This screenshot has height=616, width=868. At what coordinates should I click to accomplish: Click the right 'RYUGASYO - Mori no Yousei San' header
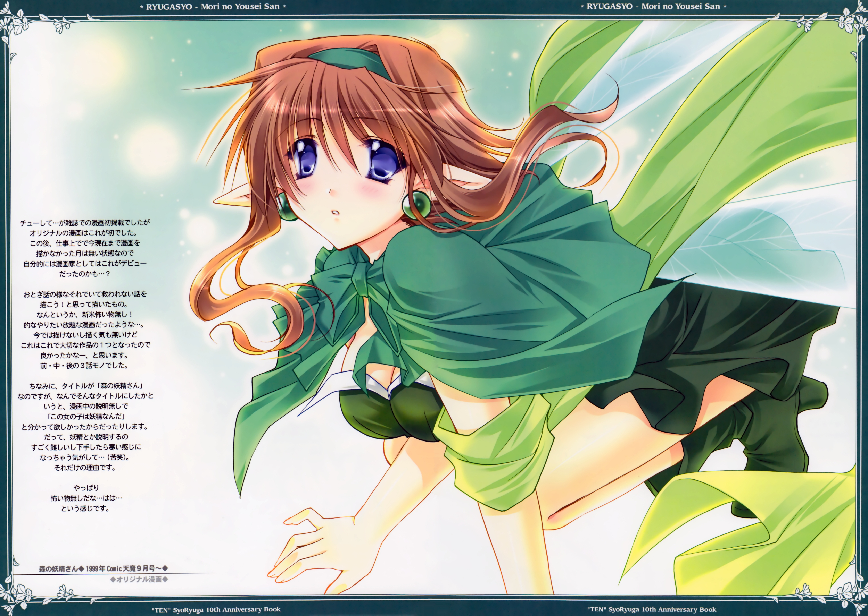[653, 6]
